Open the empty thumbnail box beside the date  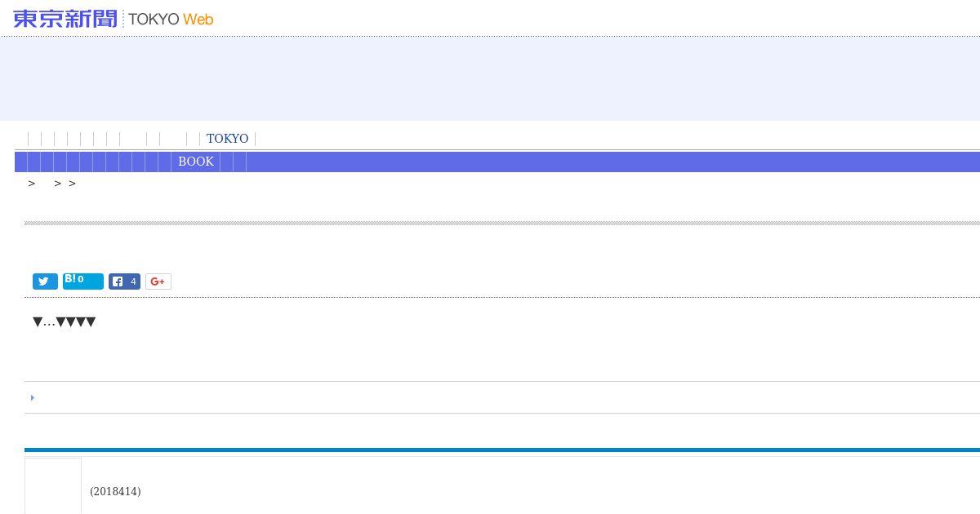pyautogui.click(x=53, y=485)
